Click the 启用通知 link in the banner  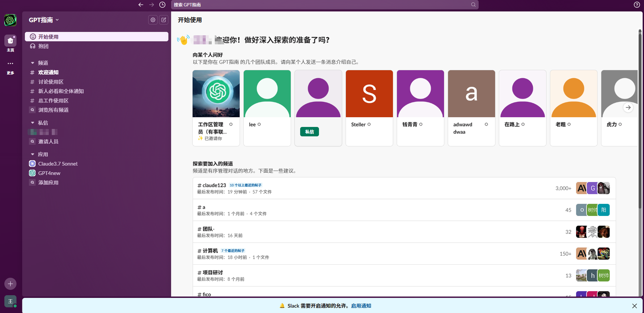(x=360, y=305)
